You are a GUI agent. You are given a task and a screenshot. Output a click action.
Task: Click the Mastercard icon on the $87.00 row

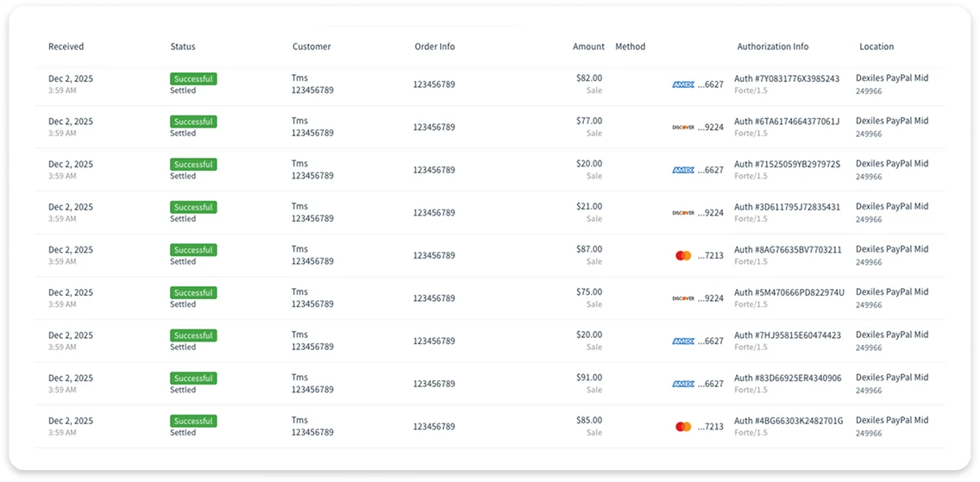pos(683,255)
